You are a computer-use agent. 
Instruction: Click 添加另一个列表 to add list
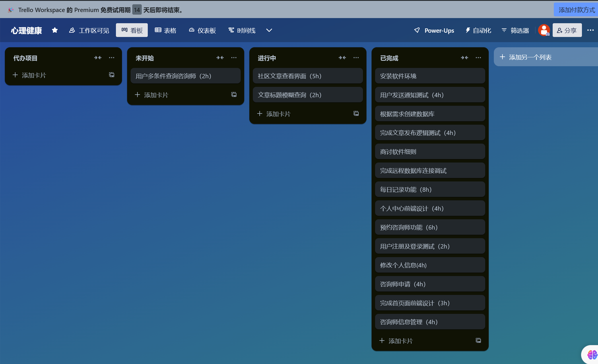tap(530, 57)
